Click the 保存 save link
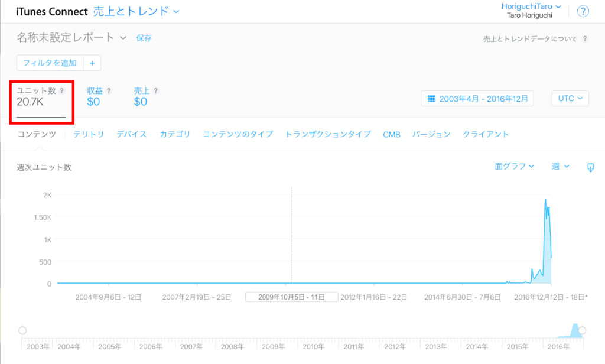 tap(144, 38)
